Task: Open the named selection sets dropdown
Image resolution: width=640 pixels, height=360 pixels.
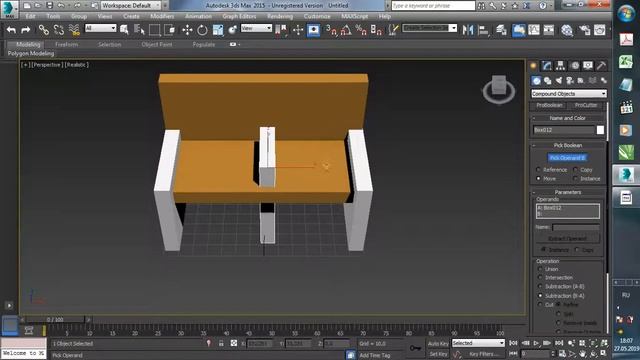Action: 429,28
